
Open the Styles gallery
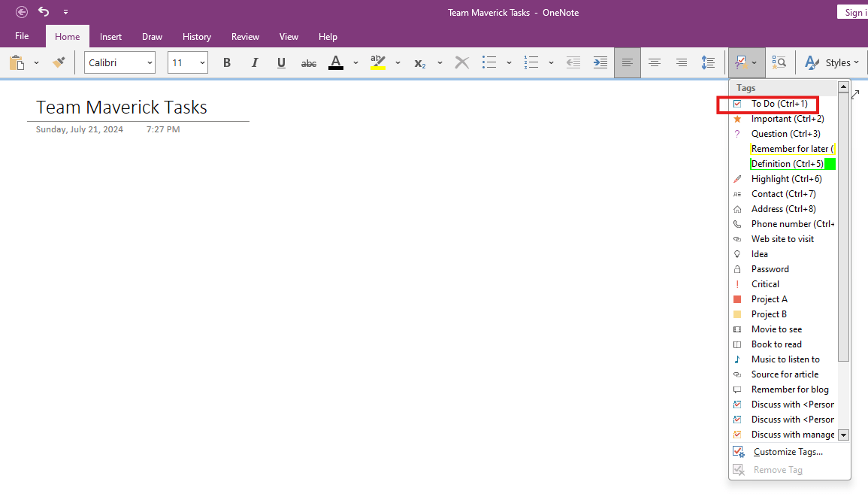(x=831, y=62)
